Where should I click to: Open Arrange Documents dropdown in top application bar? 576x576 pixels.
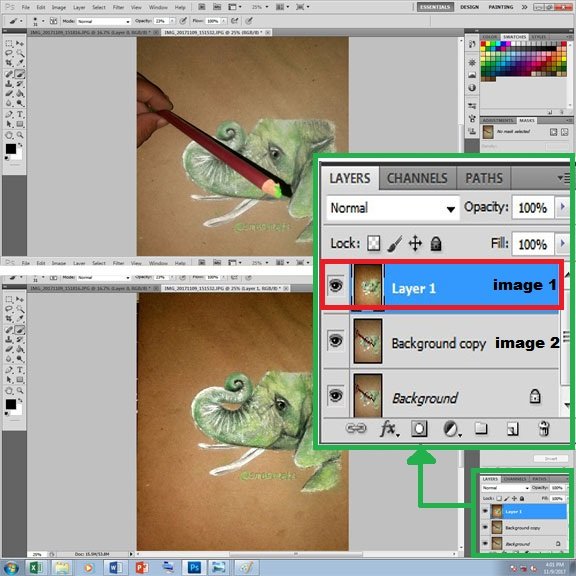[282, 7]
